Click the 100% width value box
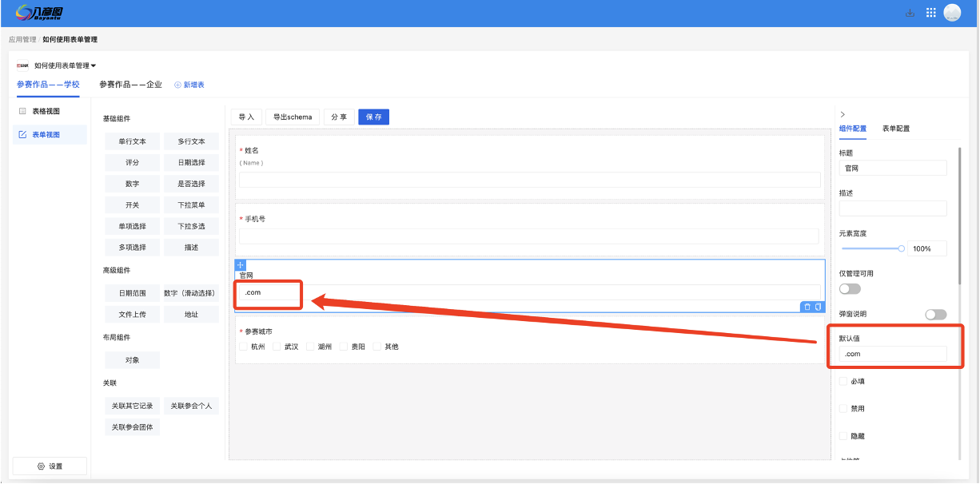The height and width of the screenshot is (484, 980). (927, 248)
